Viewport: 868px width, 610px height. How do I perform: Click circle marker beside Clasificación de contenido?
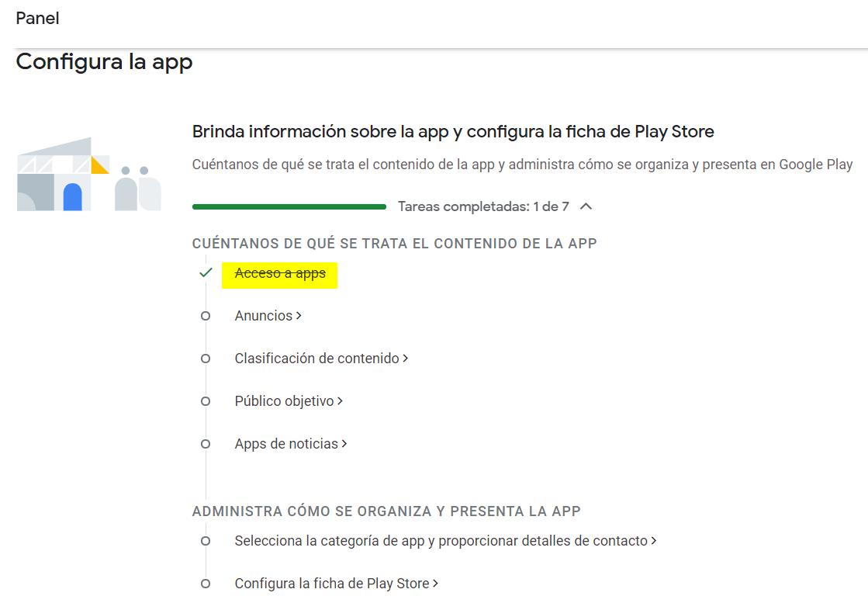tap(206, 359)
